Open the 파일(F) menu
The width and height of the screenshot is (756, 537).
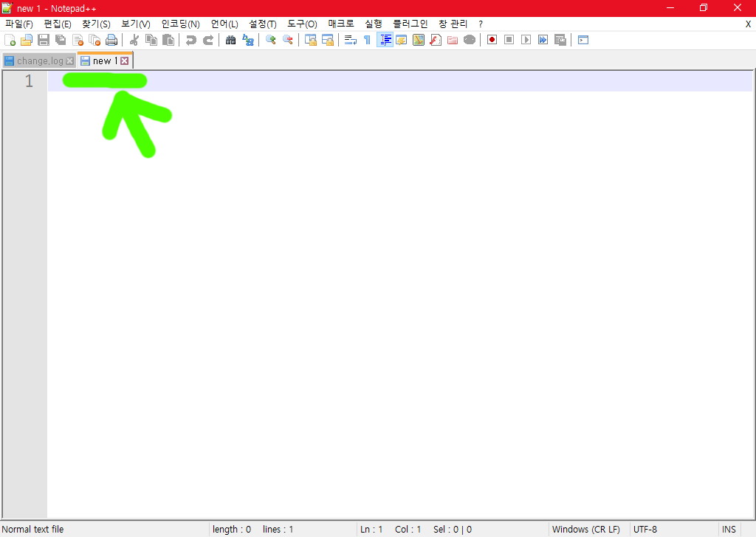coord(18,24)
